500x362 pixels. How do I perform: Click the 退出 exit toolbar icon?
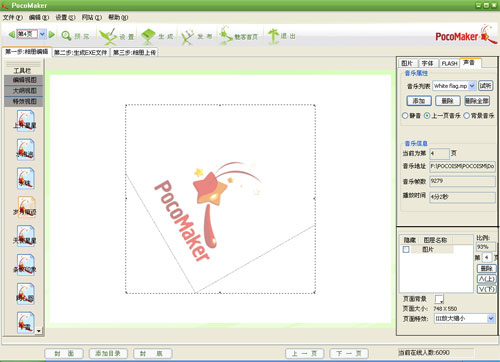tap(273, 36)
